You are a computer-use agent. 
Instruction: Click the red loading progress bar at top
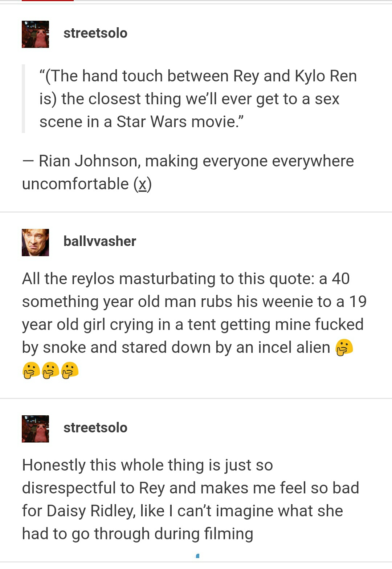coord(48,1)
